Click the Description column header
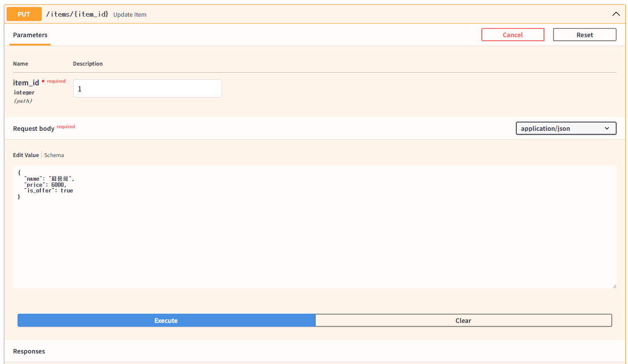The height and width of the screenshot is (364, 628). pyautogui.click(x=88, y=64)
